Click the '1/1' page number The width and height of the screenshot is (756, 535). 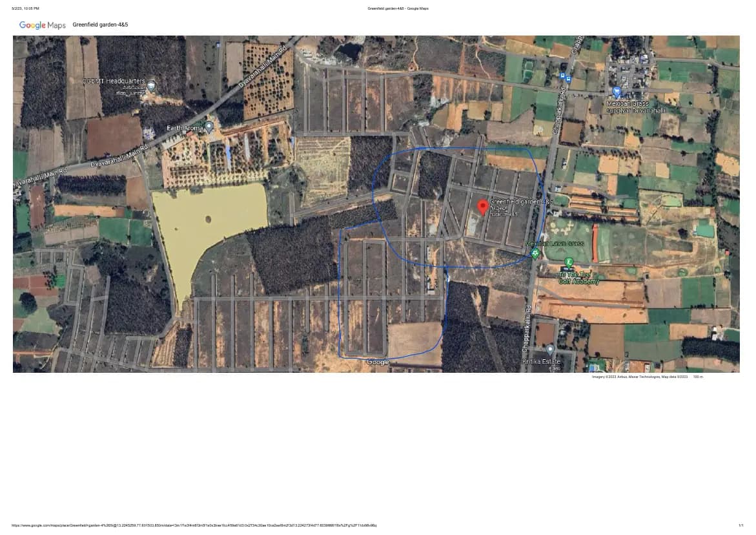tap(741, 525)
